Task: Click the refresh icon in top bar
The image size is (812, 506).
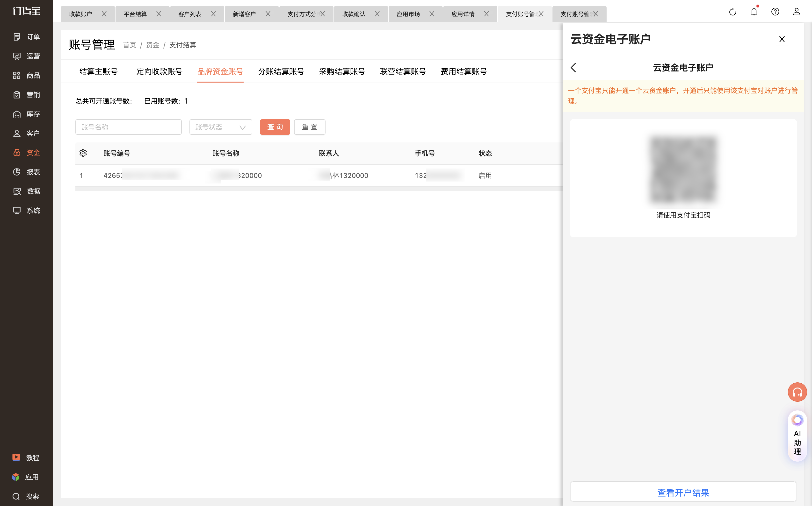Action: pos(732,12)
